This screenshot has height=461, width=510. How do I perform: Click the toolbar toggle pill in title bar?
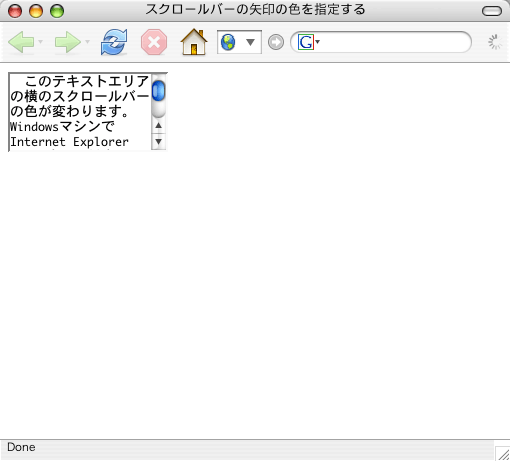coord(492,11)
